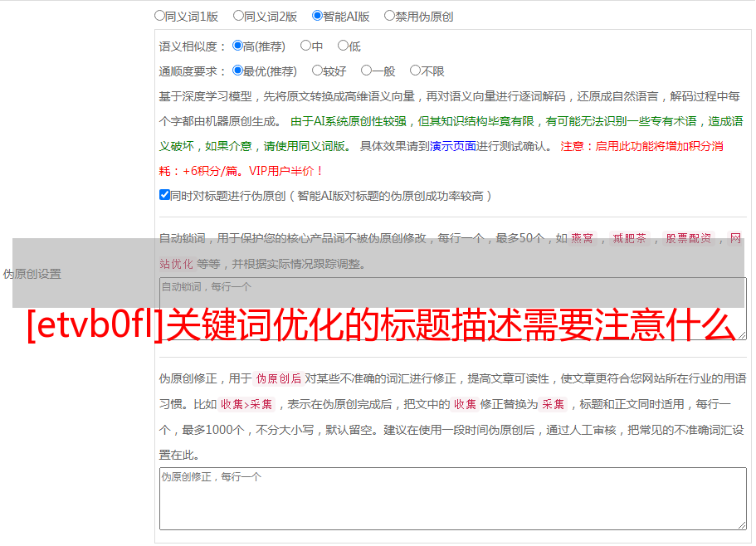The height and width of the screenshot is (546, 756).
Task: Set 通顺度要求 to 最优(推荐)
Action: point(237,71)
